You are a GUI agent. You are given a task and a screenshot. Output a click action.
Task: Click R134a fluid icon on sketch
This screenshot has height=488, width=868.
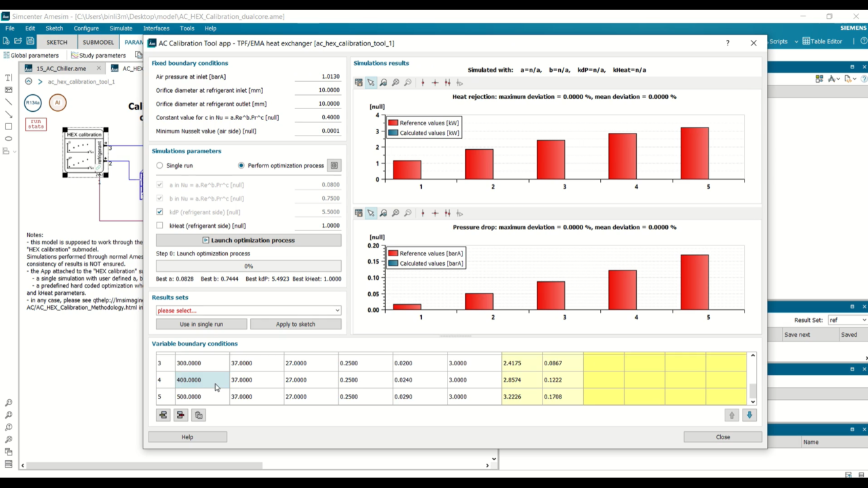33,103
